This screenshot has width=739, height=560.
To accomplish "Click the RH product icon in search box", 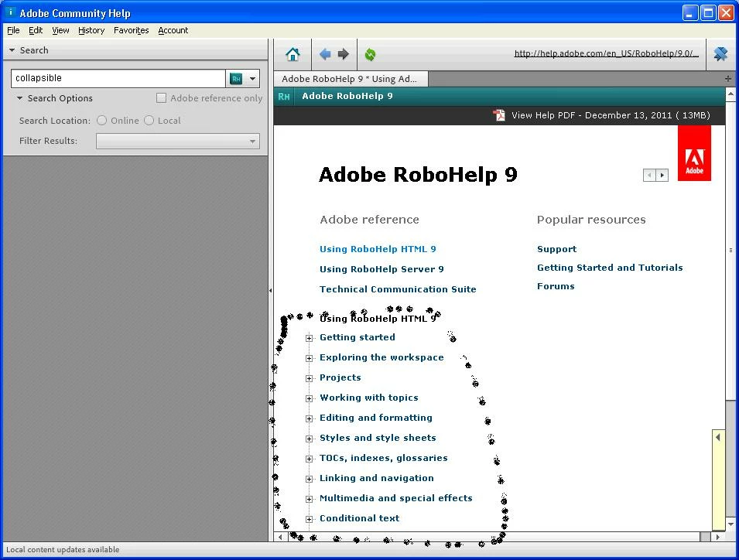I will [x=236, y=79].
